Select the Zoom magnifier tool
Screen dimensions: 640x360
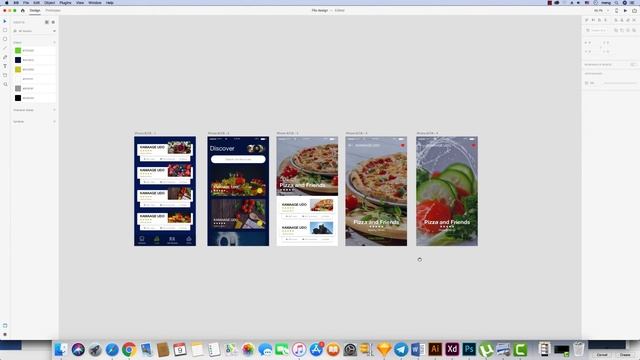tap(5, 84)
